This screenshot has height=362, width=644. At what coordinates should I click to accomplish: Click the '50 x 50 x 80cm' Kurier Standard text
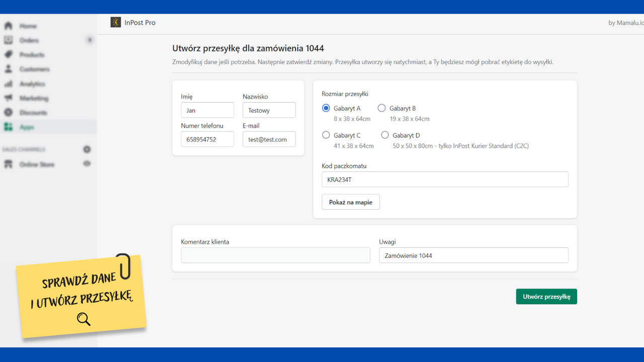(461, 146)
